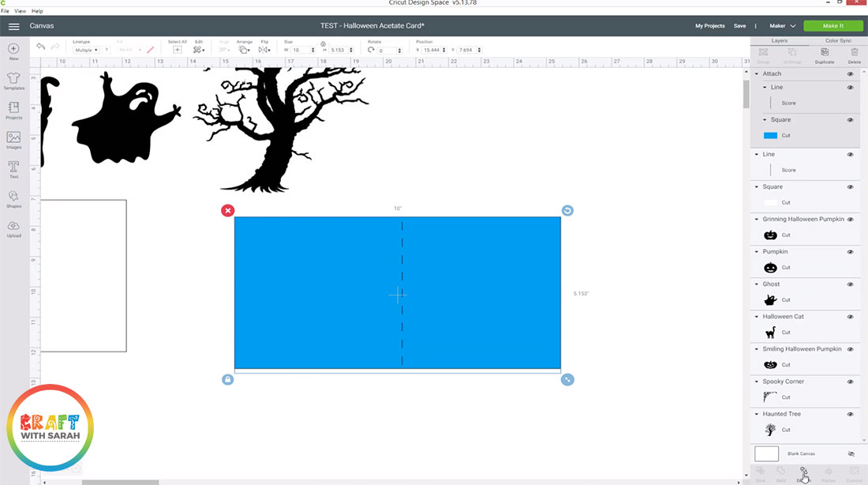The height and width of the screenshot is (485, 868).
Task: Collapse the Attach layer group
Action: pos(757,73)
